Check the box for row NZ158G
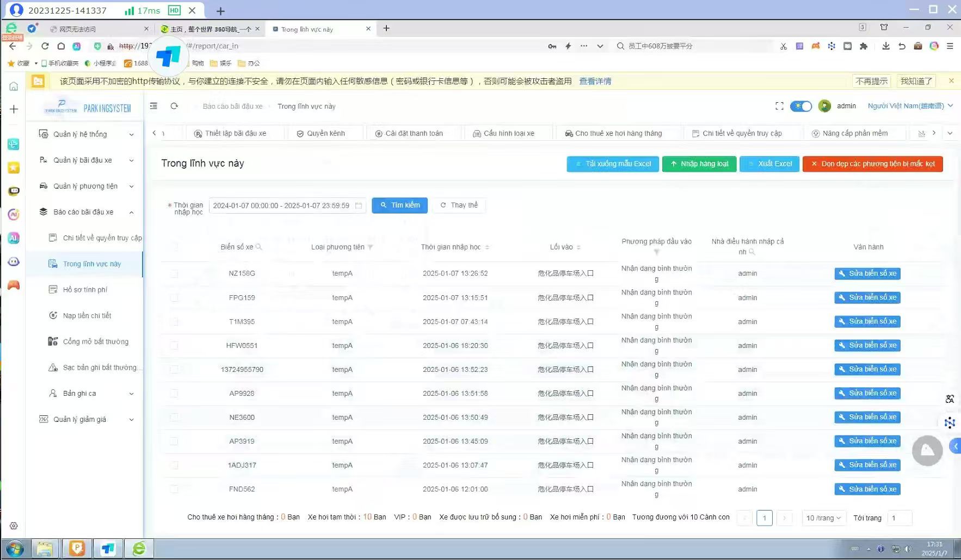 point(174,273)
